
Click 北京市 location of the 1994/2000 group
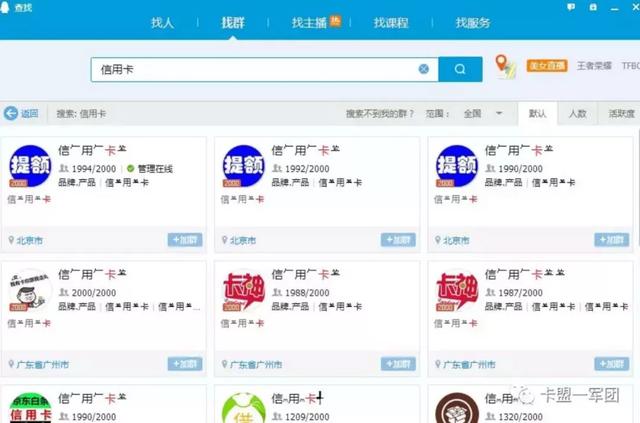[x=29, y=240]
